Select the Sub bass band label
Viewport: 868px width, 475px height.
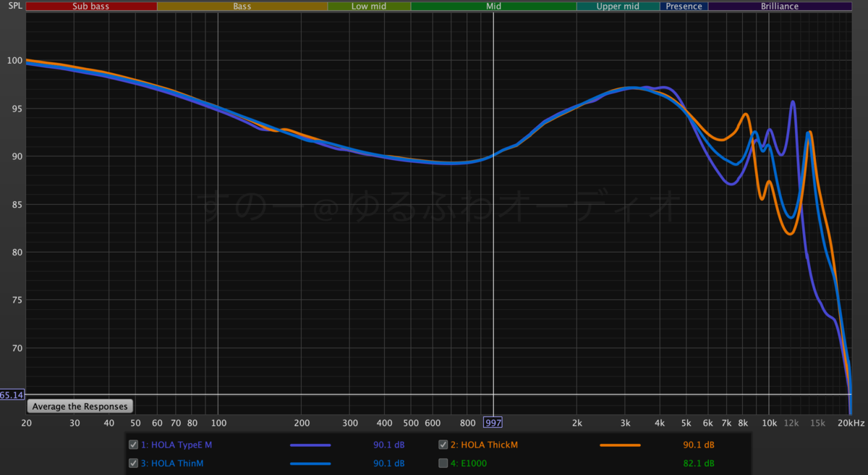coord(91,6)
